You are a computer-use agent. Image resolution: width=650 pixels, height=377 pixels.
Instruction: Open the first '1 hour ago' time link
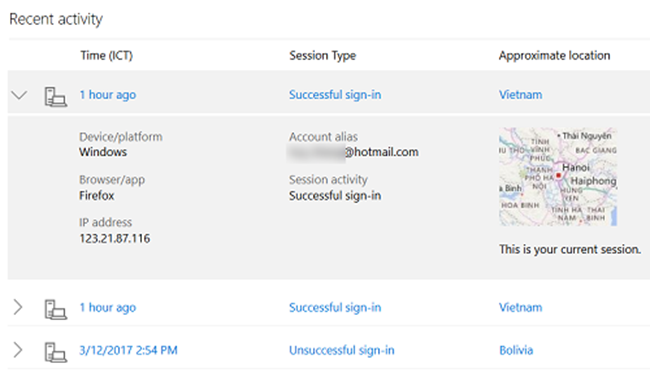click(108, 95)
